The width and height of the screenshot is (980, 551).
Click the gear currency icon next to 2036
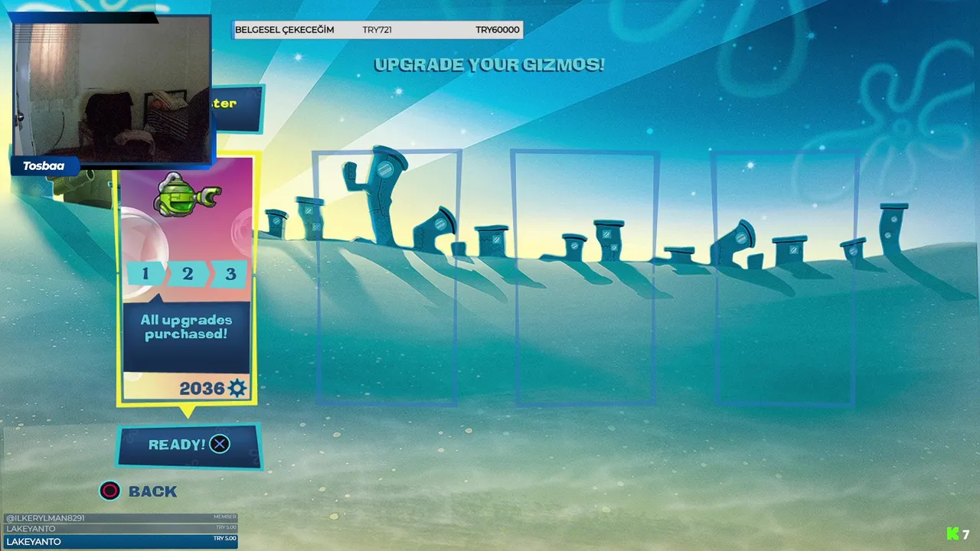pos(237,388)
